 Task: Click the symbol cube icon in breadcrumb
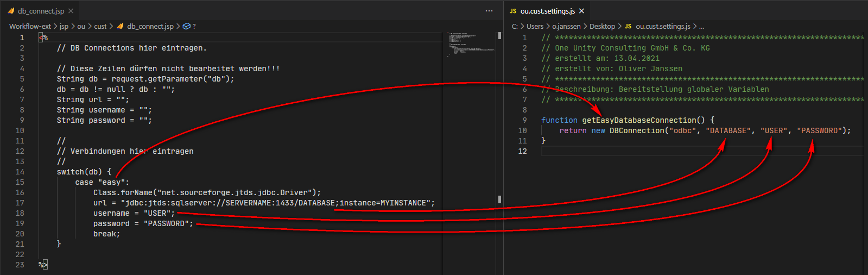coord(187,26)
